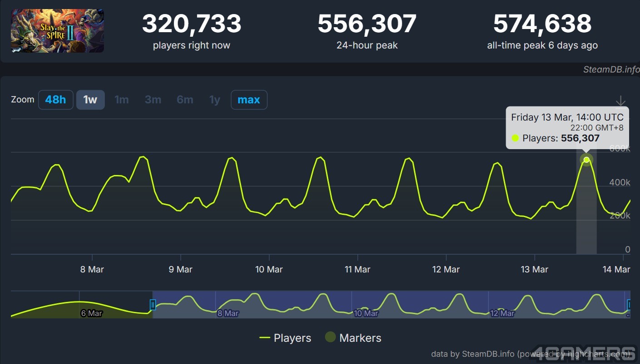Click the Slay the Spire II game thumbnail

[x=58, y=31]
